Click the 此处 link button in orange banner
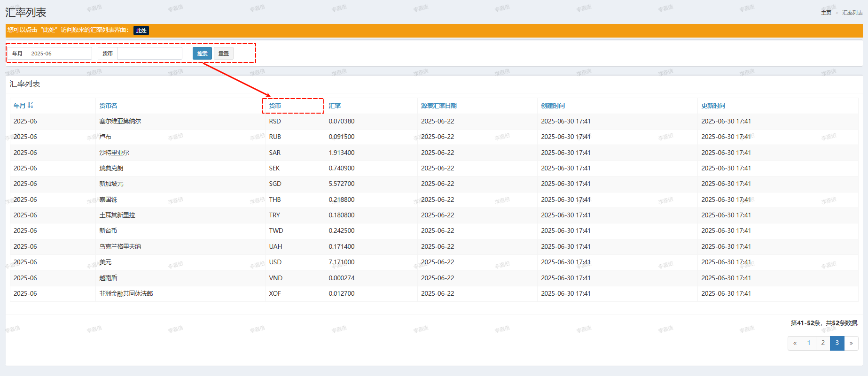The height and width of the screenshot is (376, 868). (x=141, y=31)
